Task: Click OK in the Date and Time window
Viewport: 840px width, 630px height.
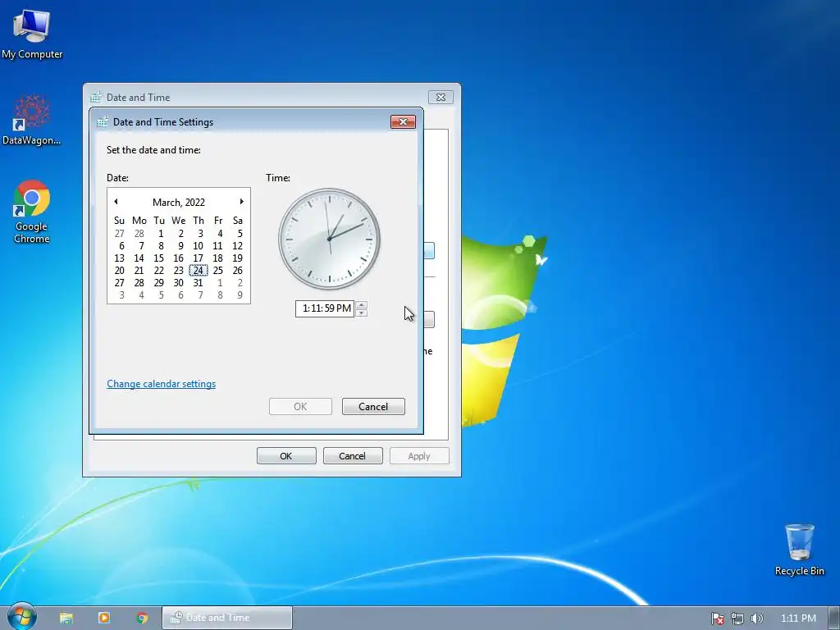Action: click(286, 456)
